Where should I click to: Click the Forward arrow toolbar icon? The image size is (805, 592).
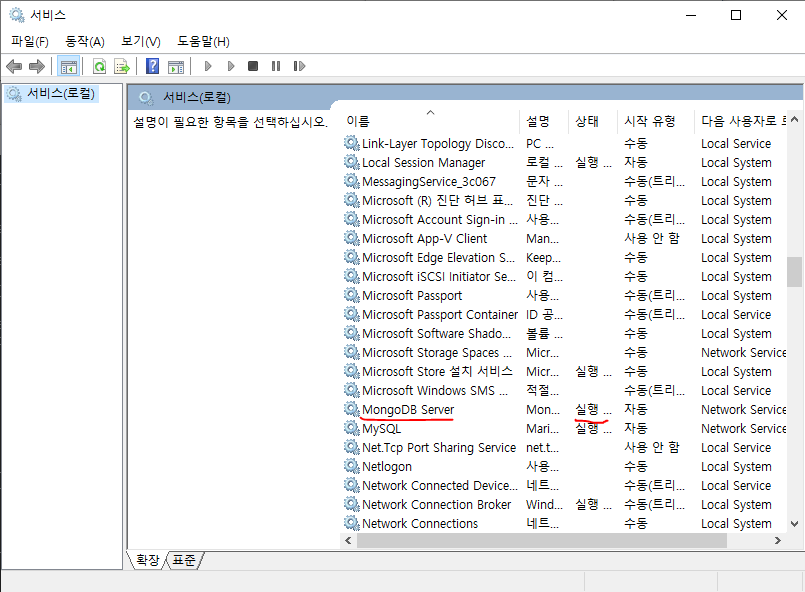(x=37, y=66)
